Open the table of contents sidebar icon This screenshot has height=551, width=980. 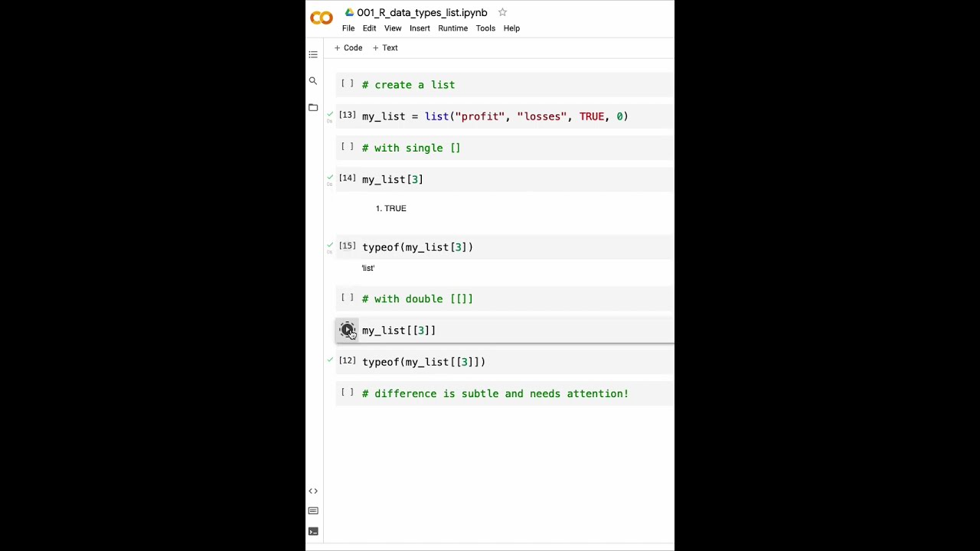coord(313,54)
